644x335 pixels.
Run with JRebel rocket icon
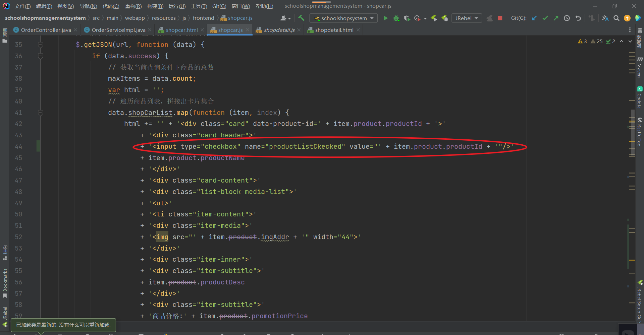[434, 18]
